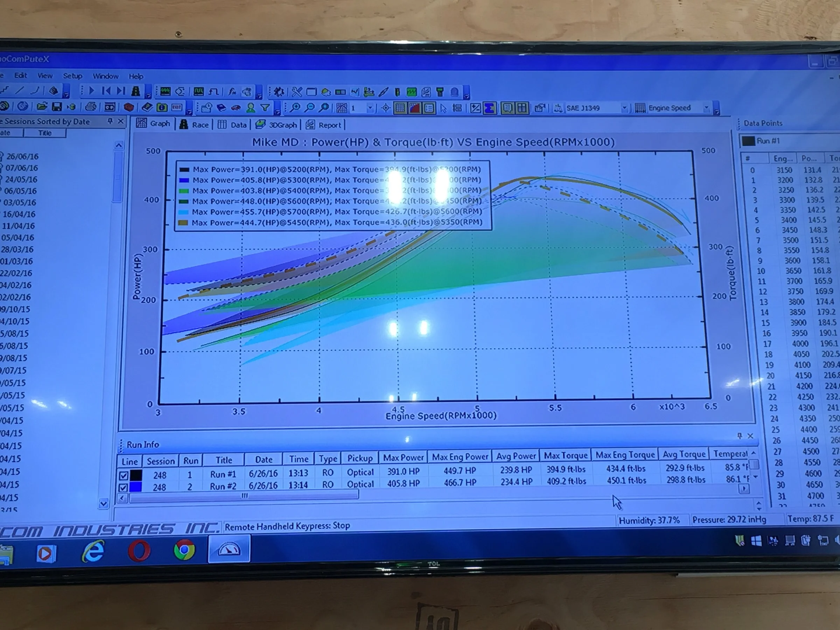Click the Title column header in sessions panel
Viewport: 840px width, 630px height.
pos(44,133)
